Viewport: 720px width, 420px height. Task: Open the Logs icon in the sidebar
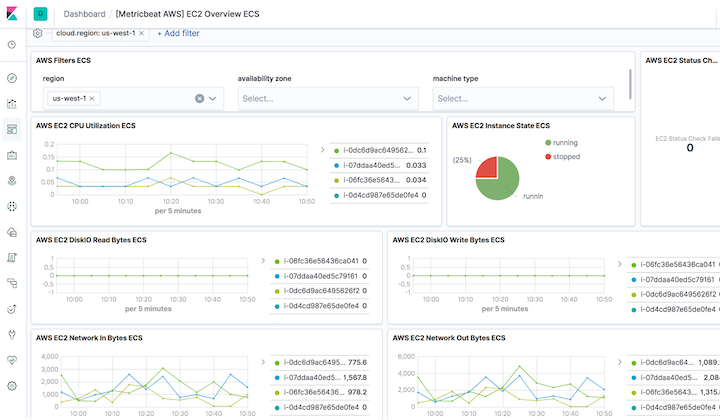point(12,258)
